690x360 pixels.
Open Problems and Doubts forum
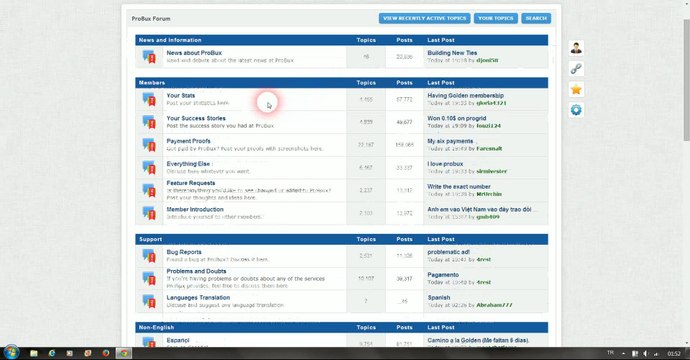tap(196, 271)
